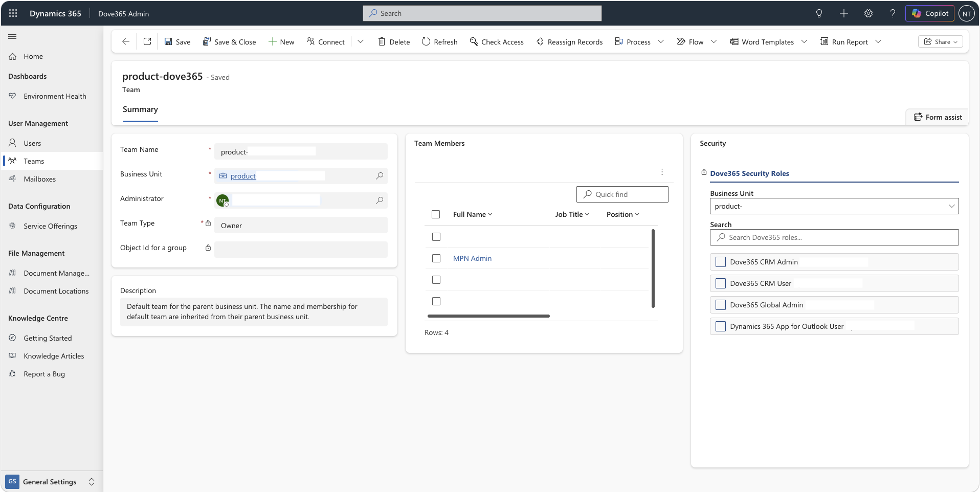Click the lightbulb assistant icon
This screenshot has height=492, width=980.
819,13
